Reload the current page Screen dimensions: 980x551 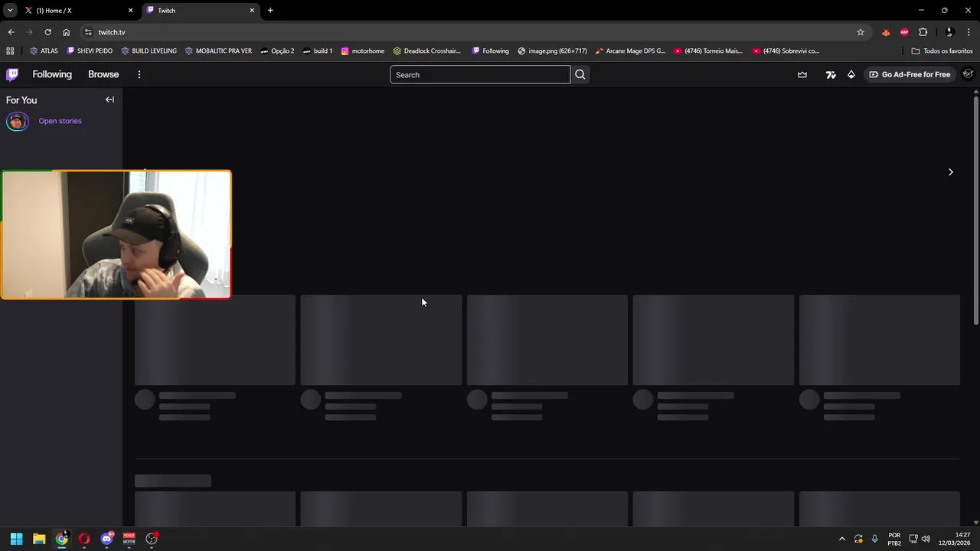pyautogui.click(x=47, y=32)
